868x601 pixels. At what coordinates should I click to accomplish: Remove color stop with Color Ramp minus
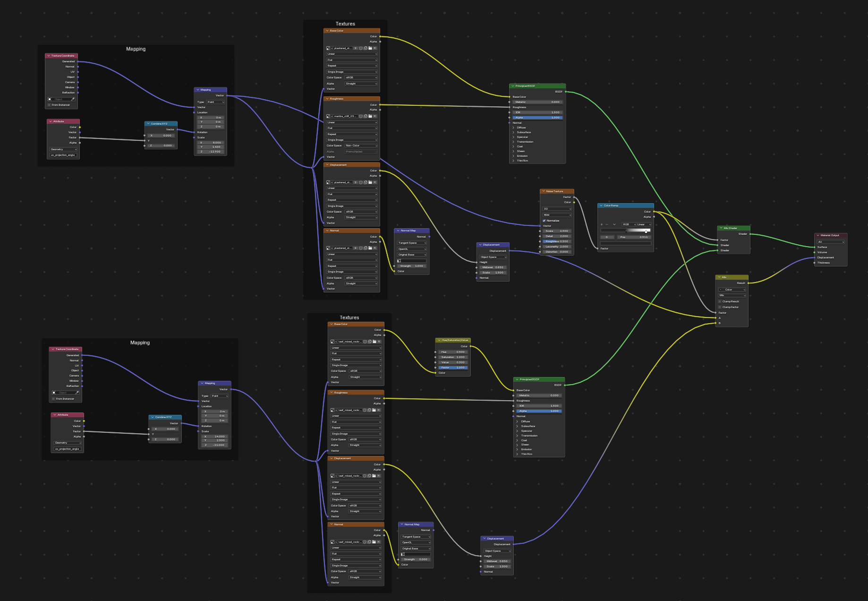click(607, 224)
